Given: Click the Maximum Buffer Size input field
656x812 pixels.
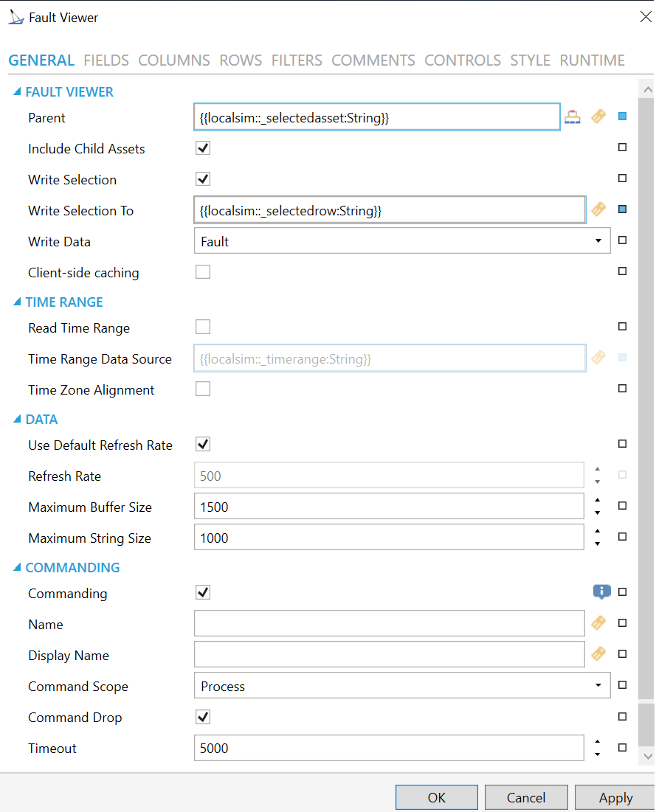Looking at the screenshot, I should click(x=389, y=507).
